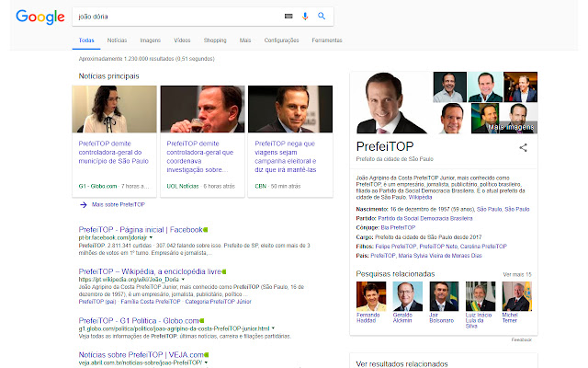Open Notícias sobre PrefeiTOP VEJA.com result

141,355
